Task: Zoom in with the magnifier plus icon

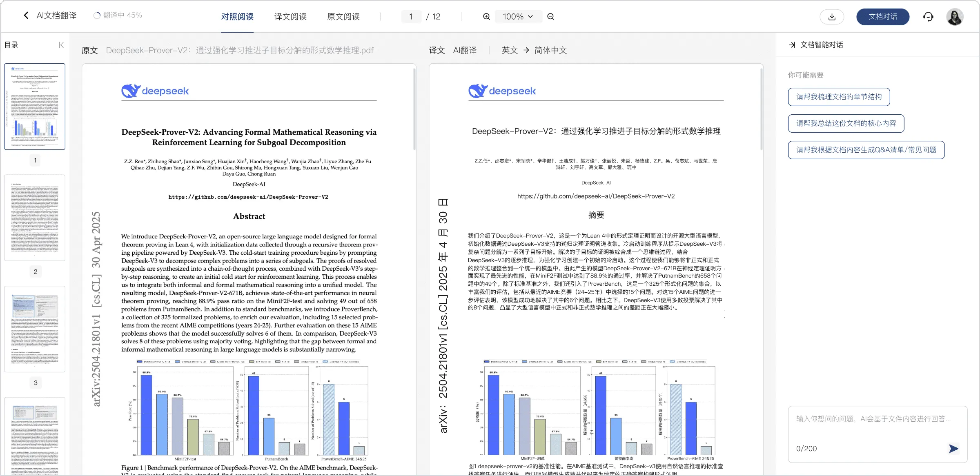Action: click(486, 17)
